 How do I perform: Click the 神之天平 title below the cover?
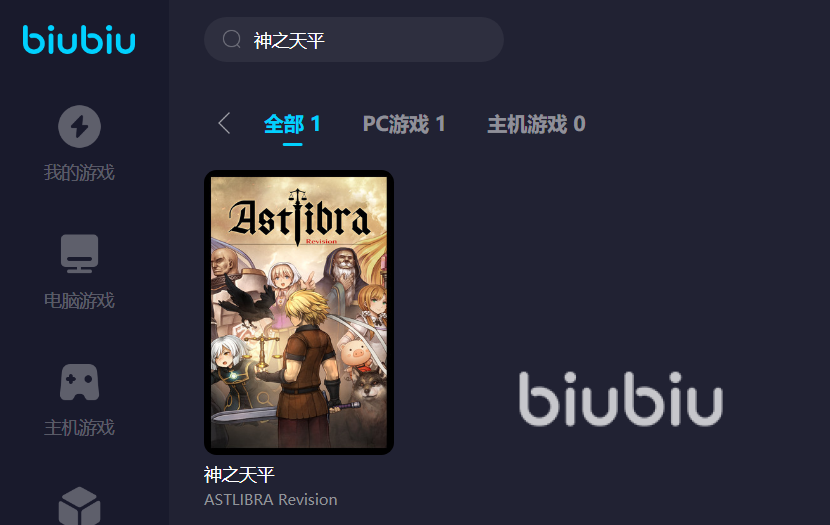click(x=239, y=475)
